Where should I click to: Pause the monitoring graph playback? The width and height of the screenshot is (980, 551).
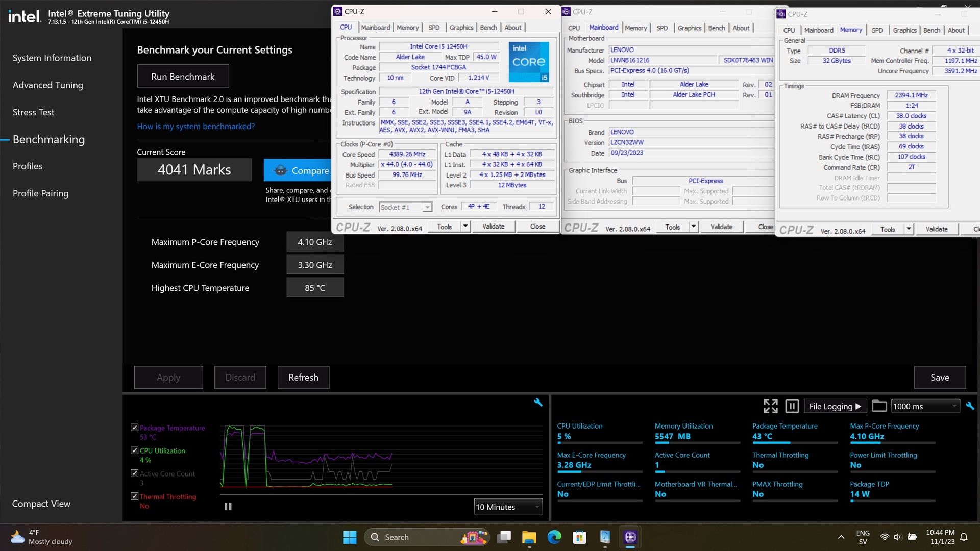click(228, 507)
